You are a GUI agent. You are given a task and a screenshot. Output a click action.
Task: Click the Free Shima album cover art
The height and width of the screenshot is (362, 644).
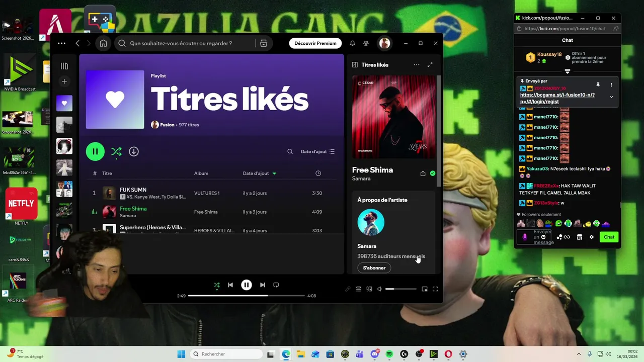pyautogui.click(x=394, y=117)
